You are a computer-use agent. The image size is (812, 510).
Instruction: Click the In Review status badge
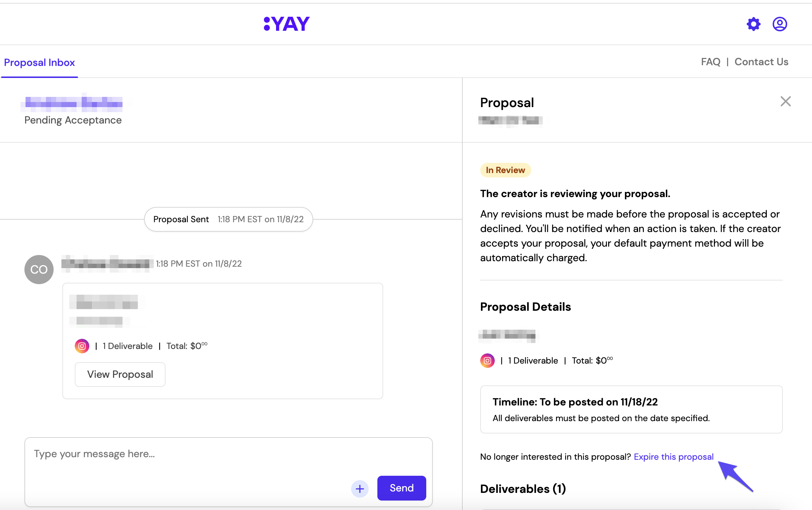point(505,170)
